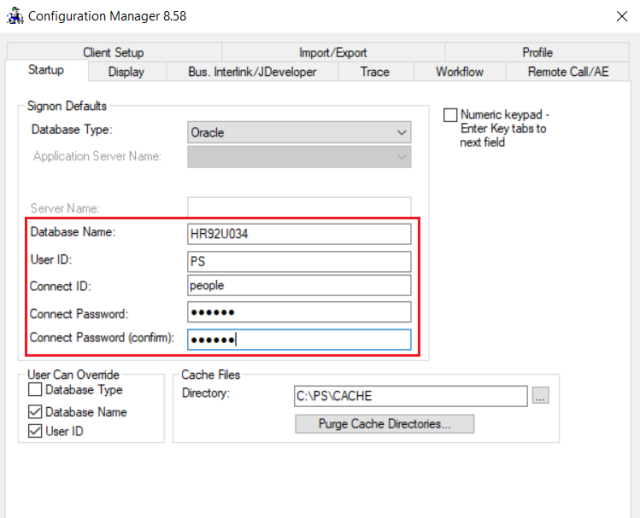Open the Workflow tab
Screen dimensions: 640x518
coord(459,72)
